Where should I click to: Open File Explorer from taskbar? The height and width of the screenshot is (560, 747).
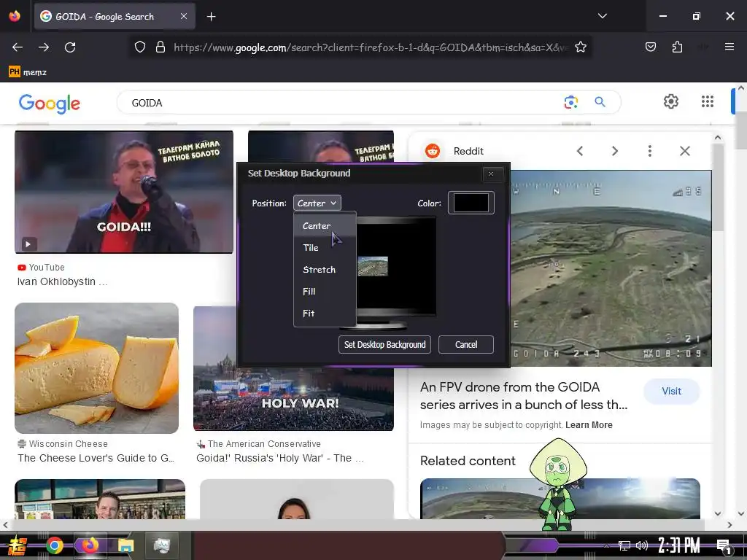click(x=125, y=545)
